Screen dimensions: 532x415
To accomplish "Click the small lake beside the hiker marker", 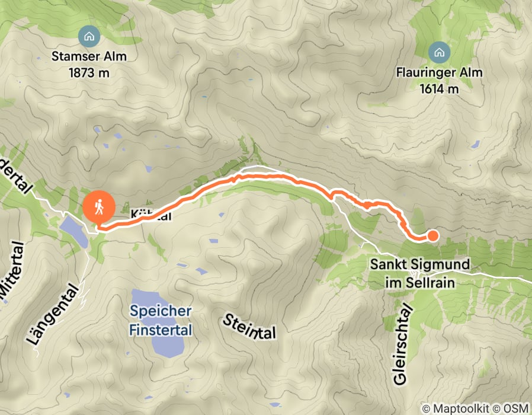I will tap(74, 232).
